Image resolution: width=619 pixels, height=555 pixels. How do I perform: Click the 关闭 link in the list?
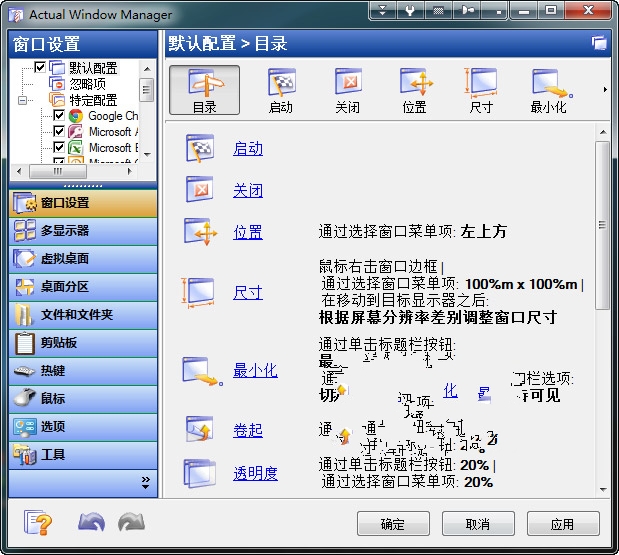pos(248,191)
